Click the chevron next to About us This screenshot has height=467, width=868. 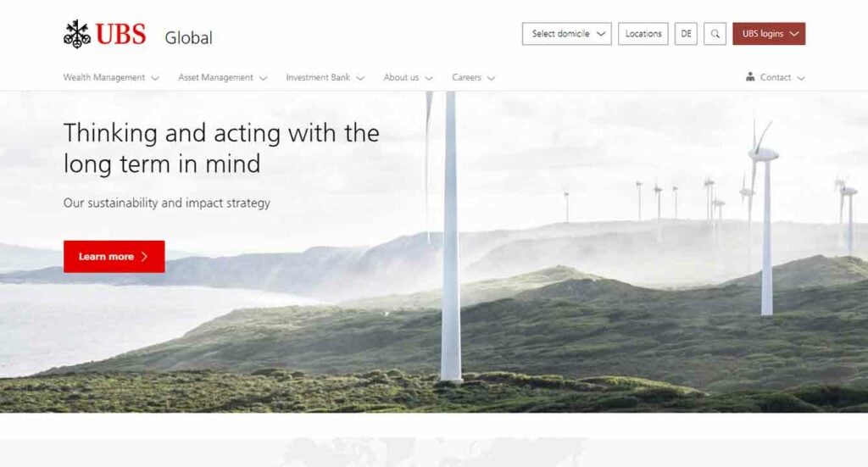pos(428,78)
